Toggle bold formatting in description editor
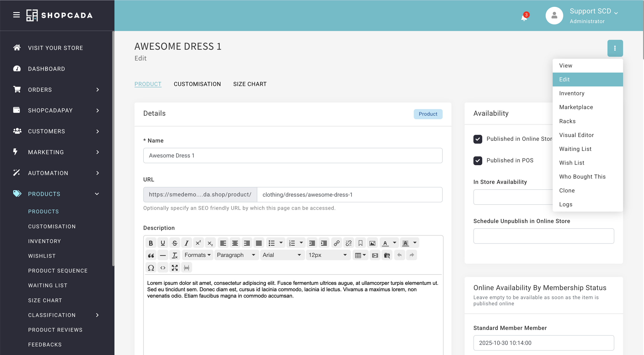644x355 pixels. [151, 243]
